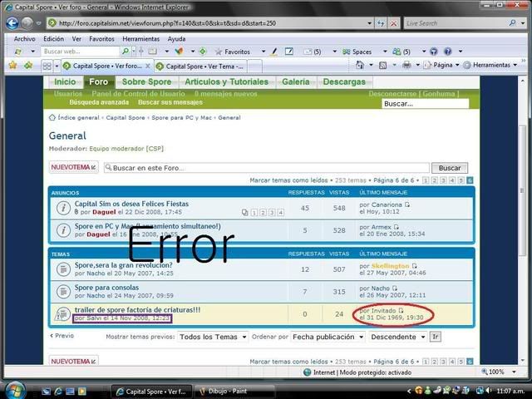Click topic icon for Spore para consolas
This screenshot has width=532, height=399.
tap(63, 291)
